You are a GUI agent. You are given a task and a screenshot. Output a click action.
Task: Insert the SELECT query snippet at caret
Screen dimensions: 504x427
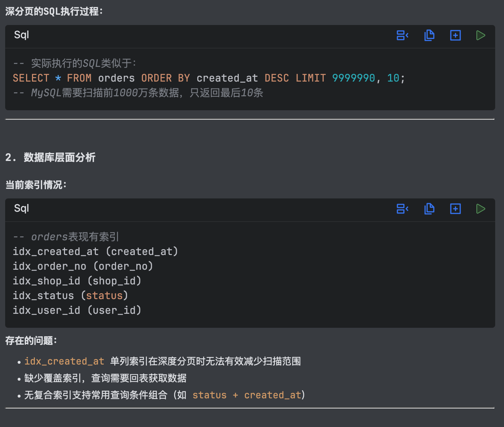pos(402,35)
